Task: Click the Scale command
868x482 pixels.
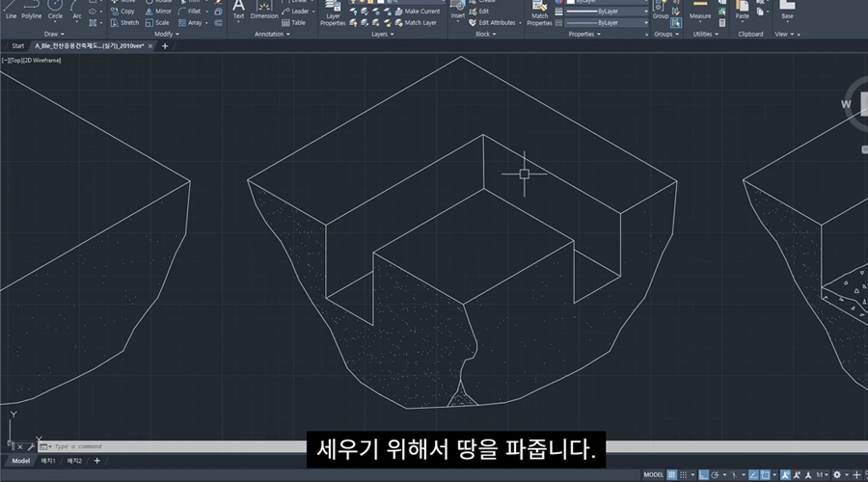Action: [x=157, y=23]
